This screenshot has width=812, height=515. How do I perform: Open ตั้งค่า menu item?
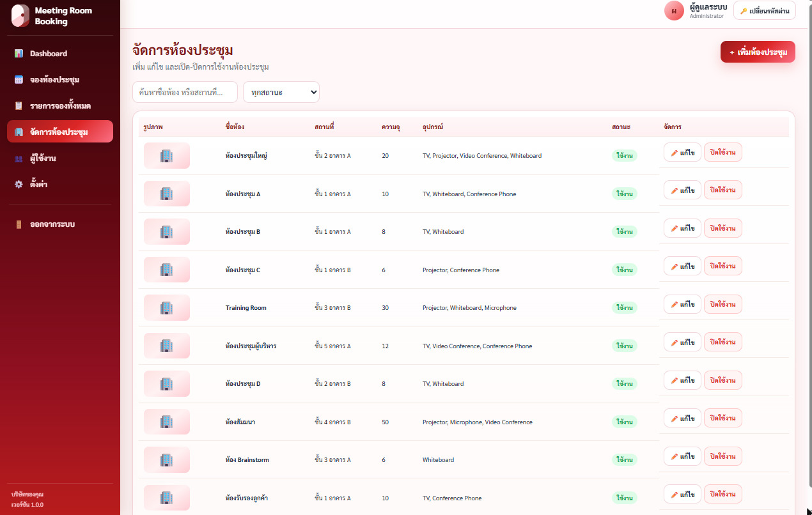click(60, 184)
